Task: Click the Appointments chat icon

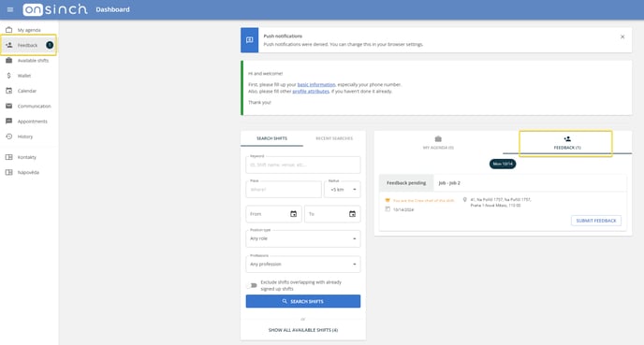Action: (x=9, y=121)
